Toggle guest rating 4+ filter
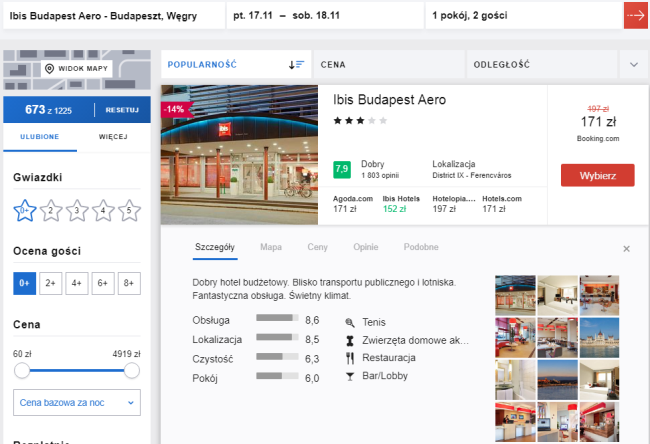The width and height of the screenshot is (650, 444). pos(76,284)
